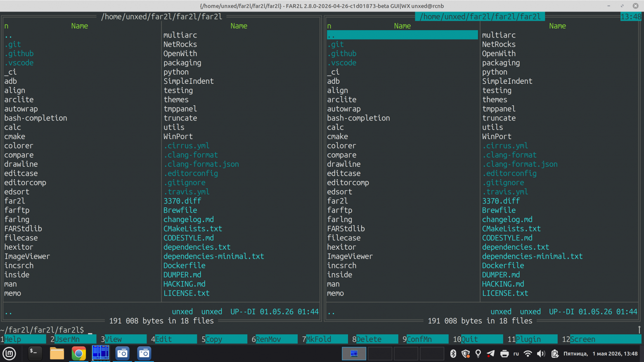The height and width of the screenshot is (362, 644).
Task: Select ImageViewer folder in left panel
Action: (27, 256)
